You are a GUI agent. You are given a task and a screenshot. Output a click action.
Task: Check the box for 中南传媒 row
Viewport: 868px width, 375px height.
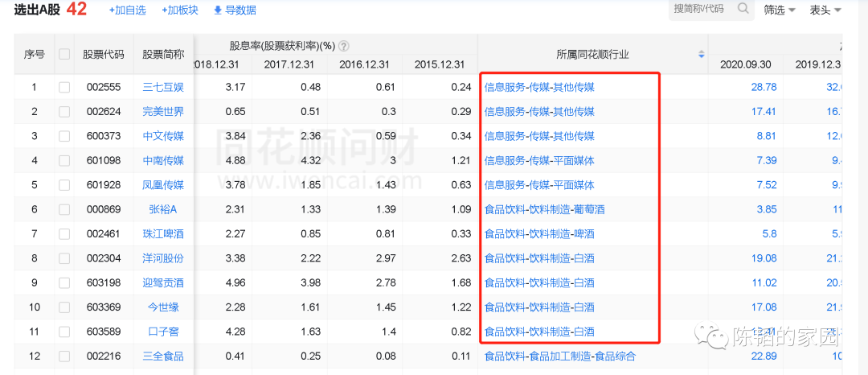click(x=64, y=161)
